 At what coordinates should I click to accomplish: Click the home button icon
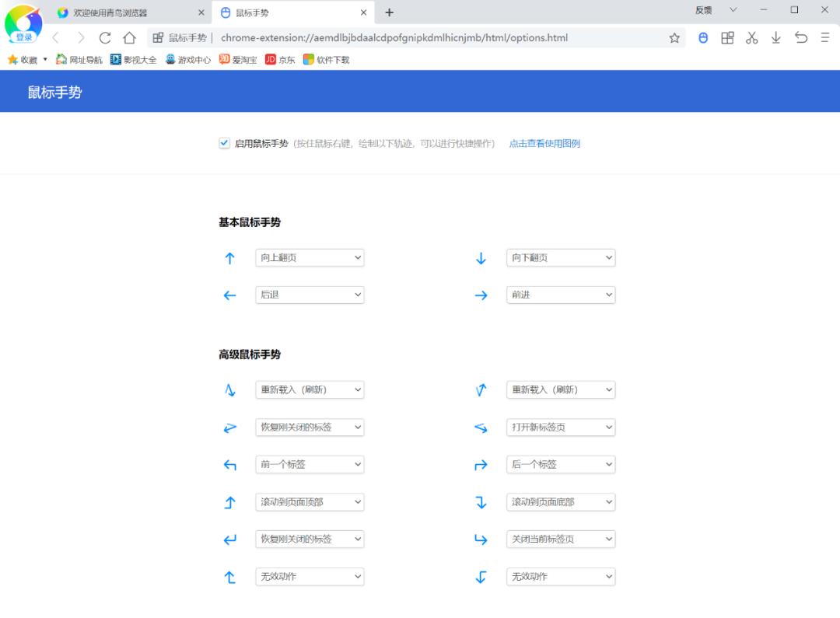[128, 37]
